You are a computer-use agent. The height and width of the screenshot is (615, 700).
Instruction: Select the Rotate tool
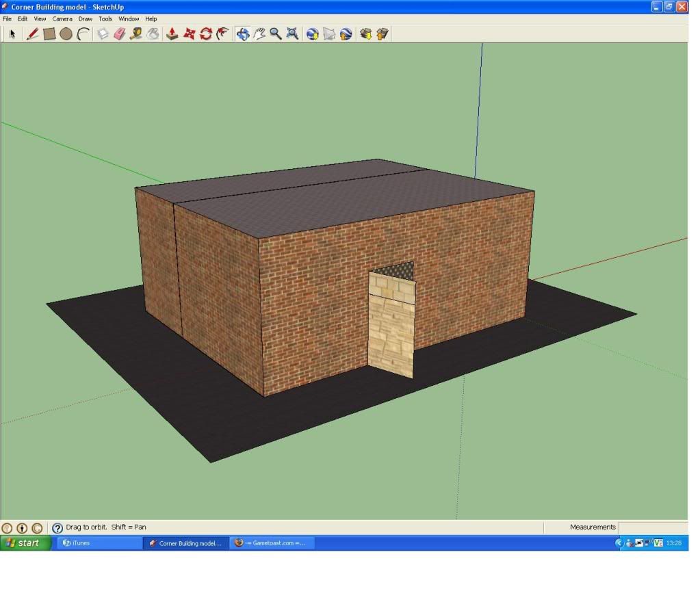206,34
